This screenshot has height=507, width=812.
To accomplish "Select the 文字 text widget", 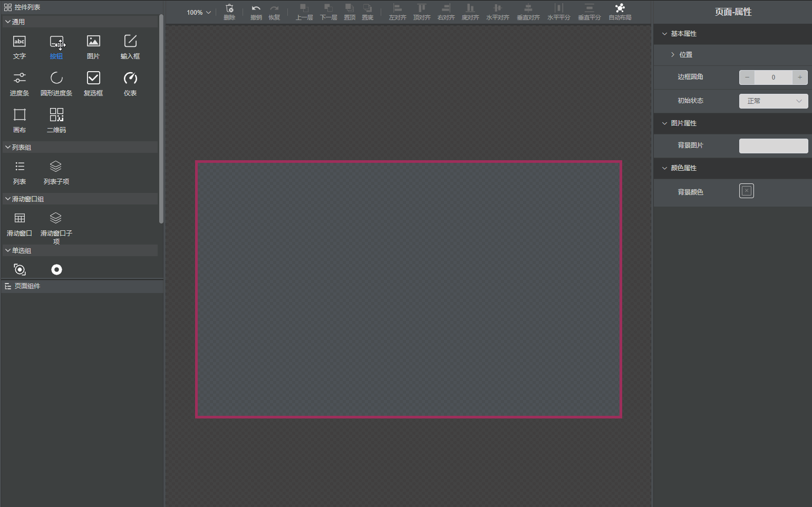I will [x=20, y=47].
